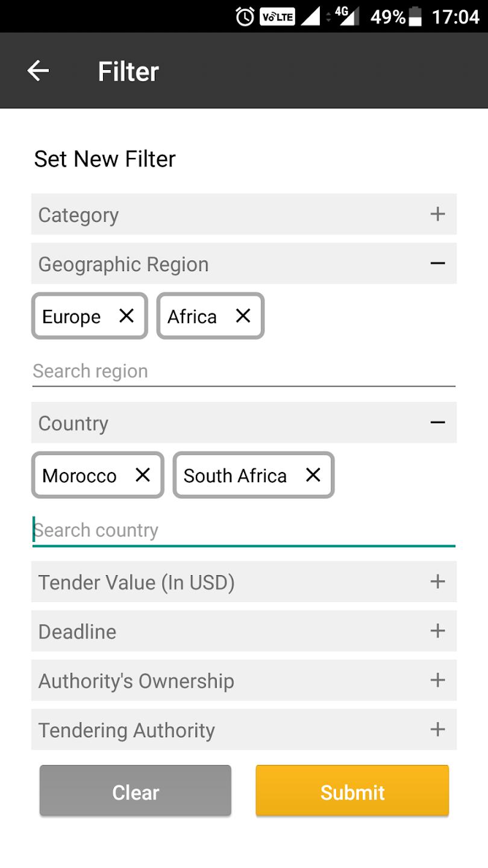Remove the Africa region chip
The height and width of the screenshot is (868, 488).
243,316
